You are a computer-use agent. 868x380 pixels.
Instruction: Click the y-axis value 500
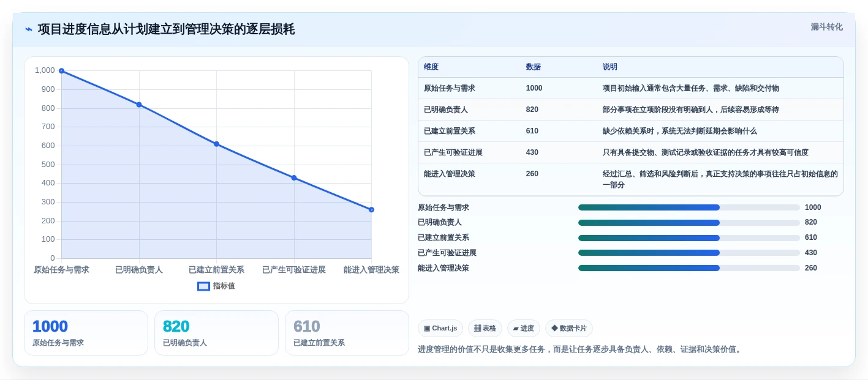[x=48, y=164]
